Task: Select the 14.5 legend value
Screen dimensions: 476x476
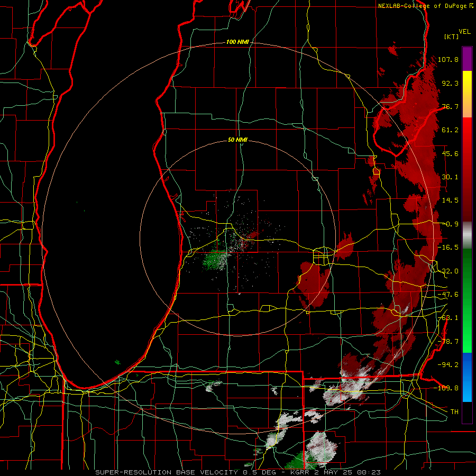Action: click(450, 200)
